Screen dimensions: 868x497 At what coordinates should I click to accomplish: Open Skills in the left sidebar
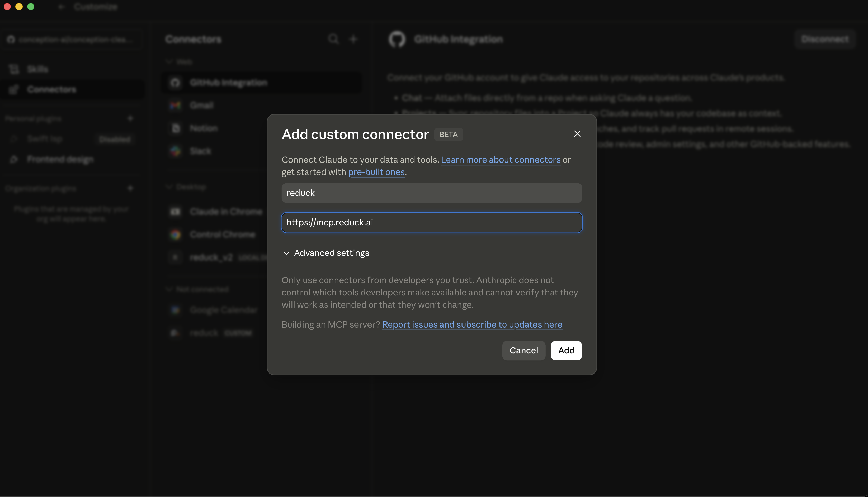pos(72,69)
